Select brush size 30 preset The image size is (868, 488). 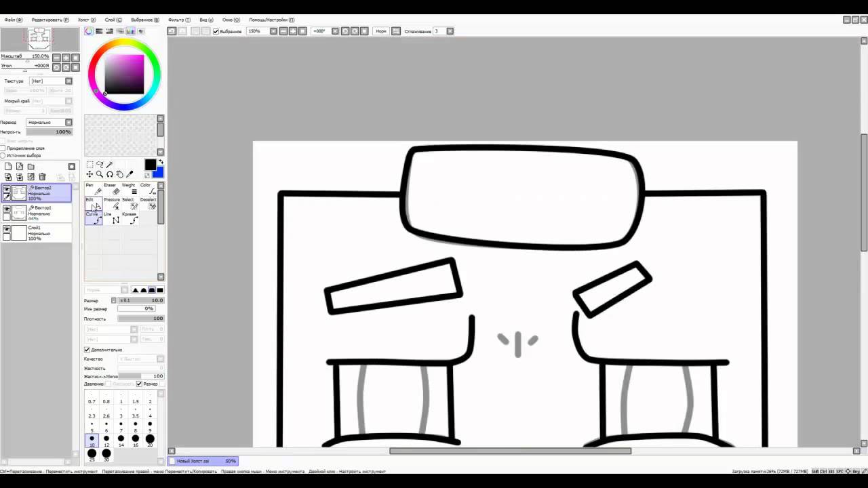pyautogui.click(x=106, y=455)
